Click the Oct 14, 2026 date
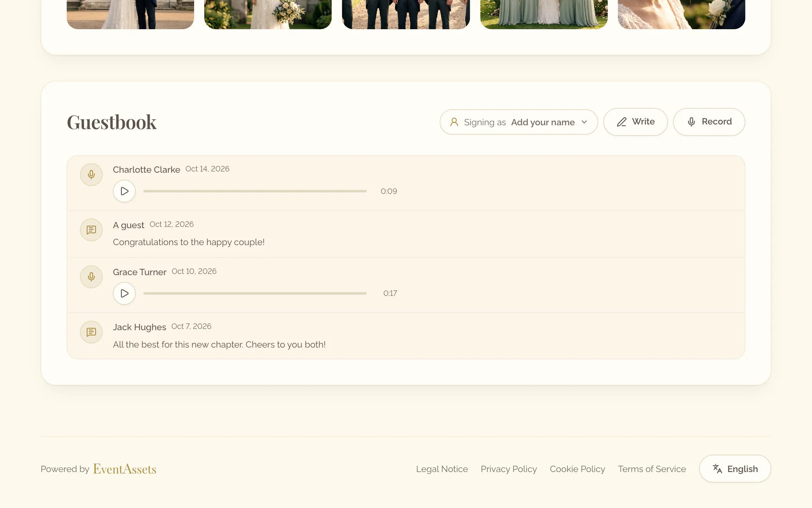This screenshot has height=508, width=812. click(207, 169)
